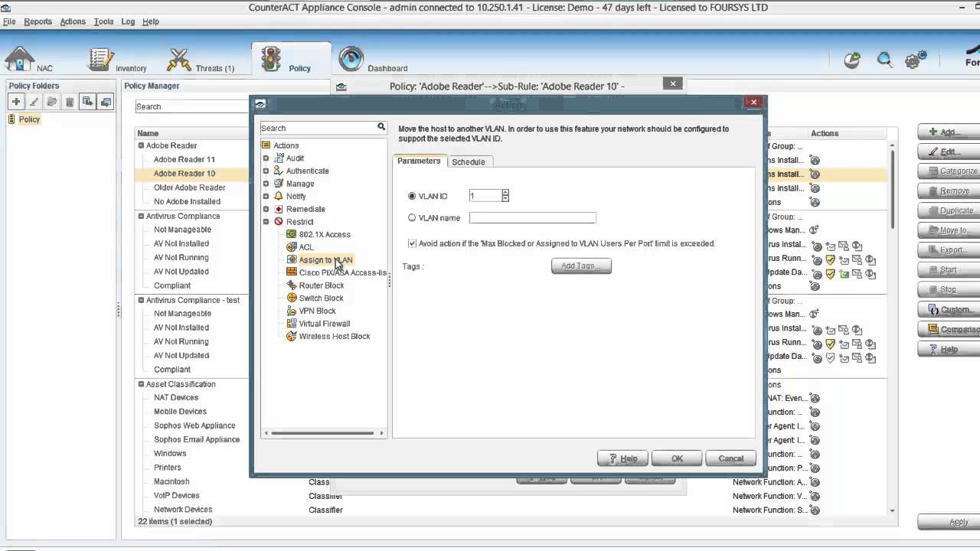The height and width of the screenshot is (551, 980).
Task: Expand the Manage actions group
Action: pyautogui.click(x=266, y=184)
